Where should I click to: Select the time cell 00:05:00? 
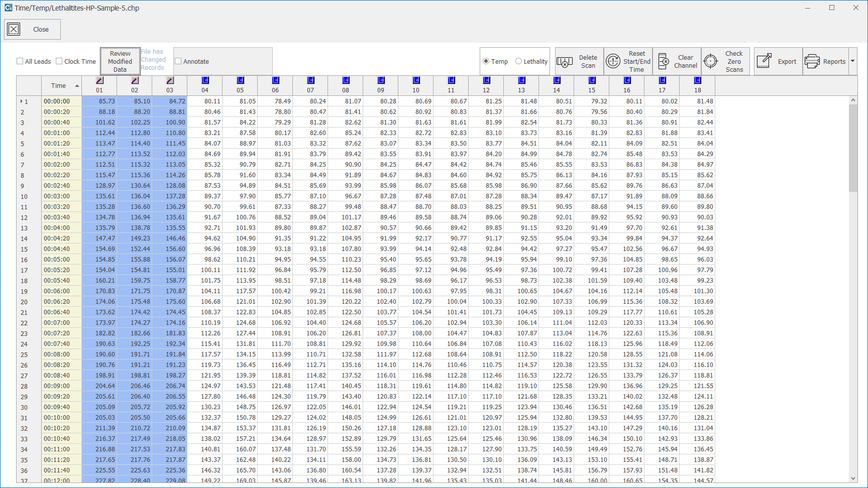point(62,260)
